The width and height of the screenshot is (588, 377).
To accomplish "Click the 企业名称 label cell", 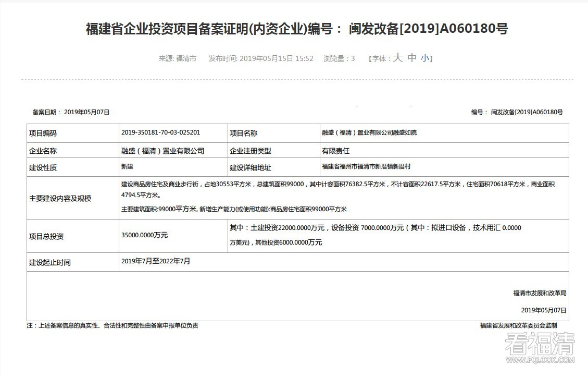I will click(x=73, y=151).
